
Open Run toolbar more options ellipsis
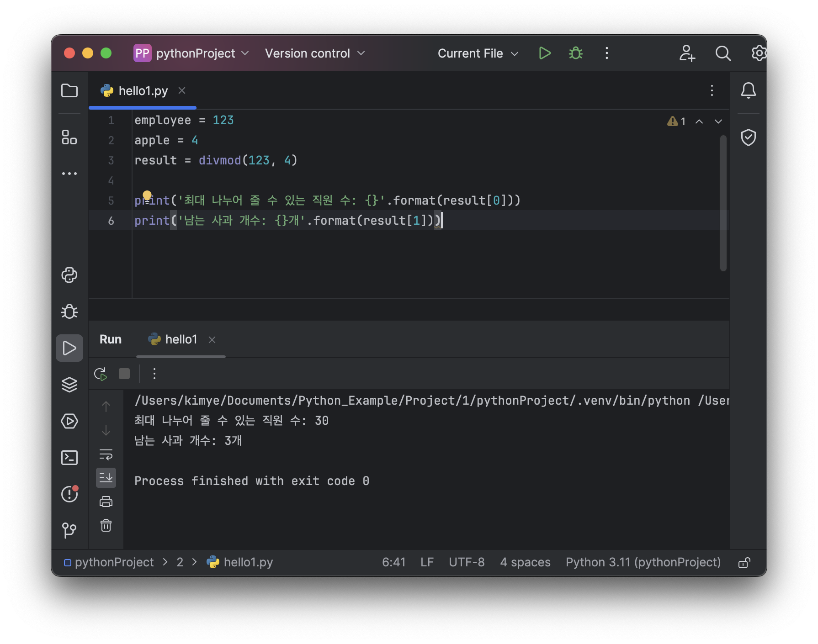click(154, 374)
